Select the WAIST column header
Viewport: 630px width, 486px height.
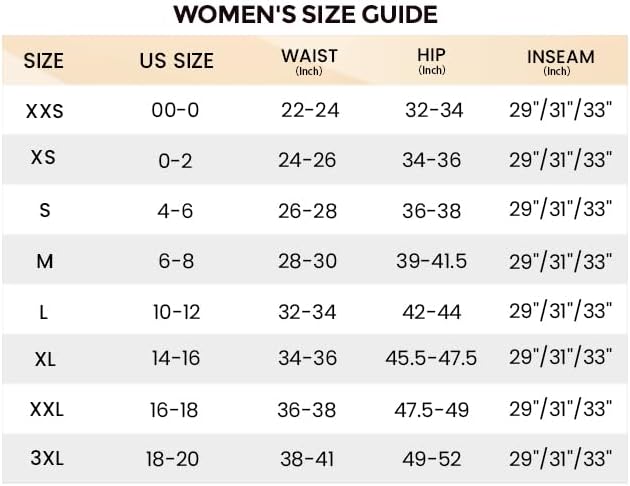click(x=310, y=60)
